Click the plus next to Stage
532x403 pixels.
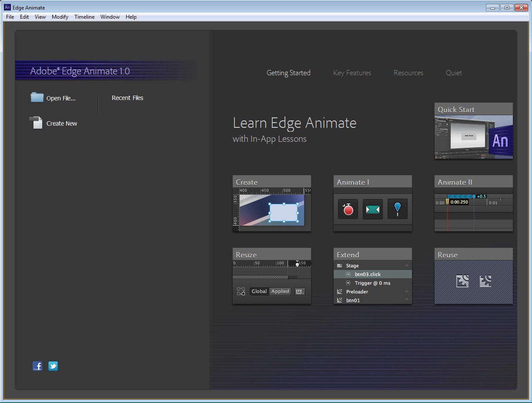(407, 266)
